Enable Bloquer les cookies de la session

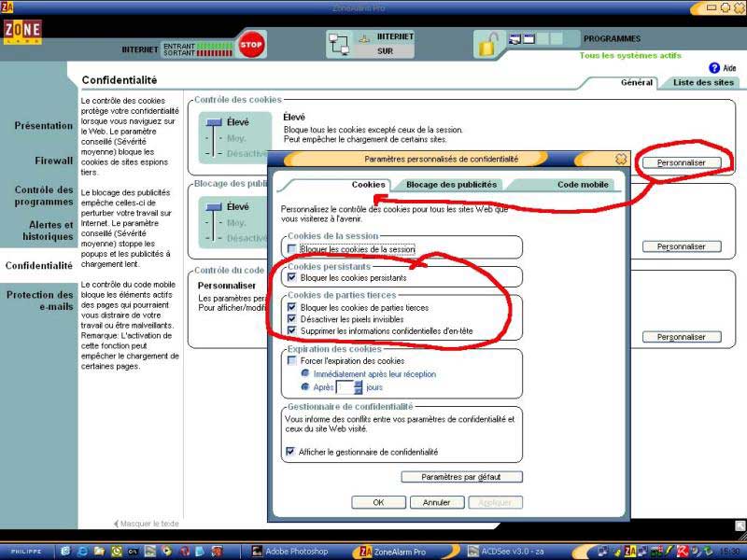293,249
